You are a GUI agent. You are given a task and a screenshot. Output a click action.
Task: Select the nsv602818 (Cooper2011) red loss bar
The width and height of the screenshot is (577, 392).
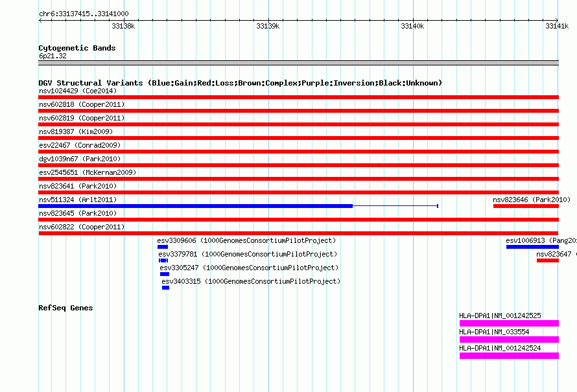298,111
